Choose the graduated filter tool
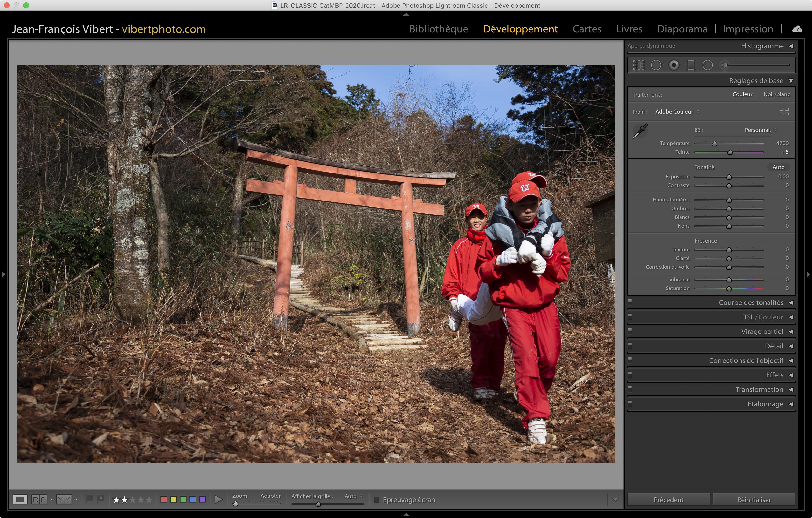 (x=691, y=65)
